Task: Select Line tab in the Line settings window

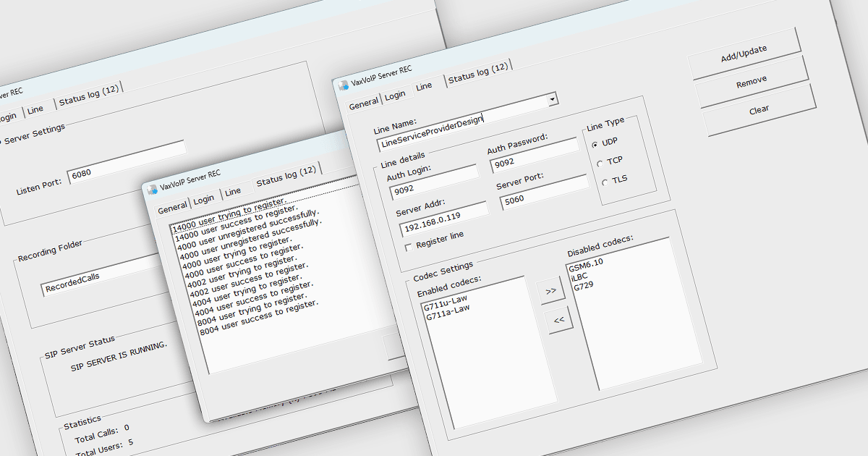Action: [425, 85]
